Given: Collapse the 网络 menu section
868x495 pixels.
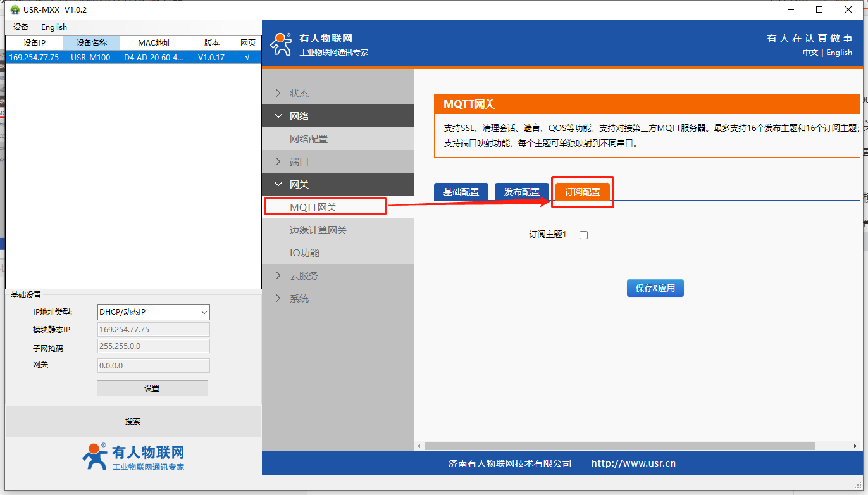Looking at the screenshot, I should [x=338, y=116].
